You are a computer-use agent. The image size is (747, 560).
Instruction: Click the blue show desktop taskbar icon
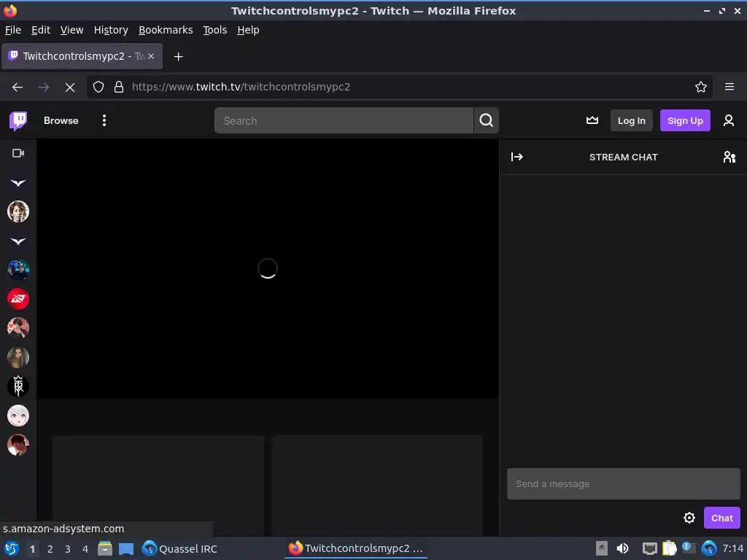125,548
